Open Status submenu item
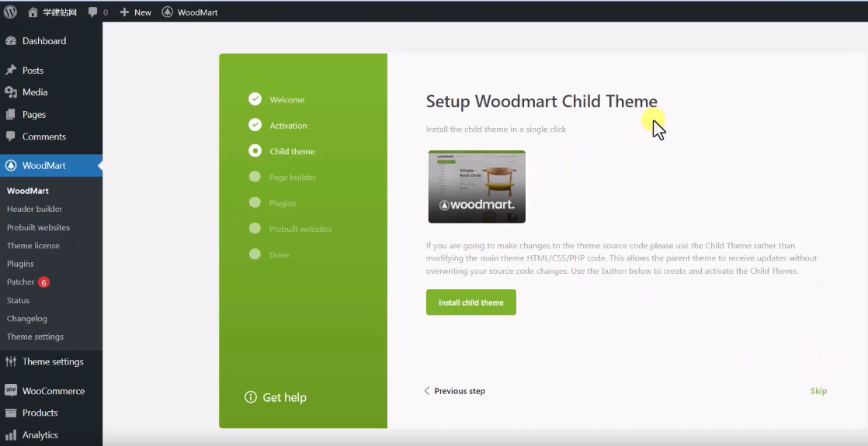Screen dimensions: 868x446 coord(19,300)
